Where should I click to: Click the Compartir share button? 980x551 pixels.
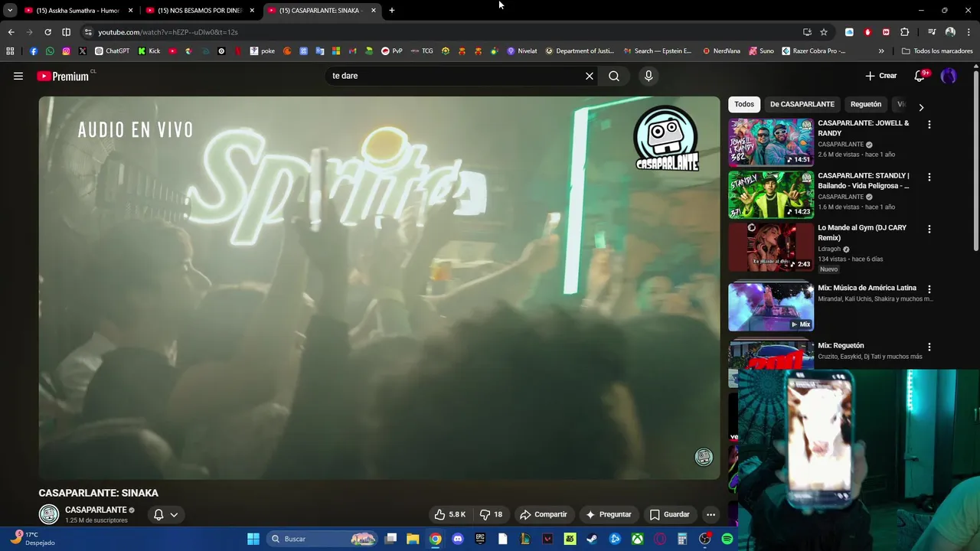(544, 514)
